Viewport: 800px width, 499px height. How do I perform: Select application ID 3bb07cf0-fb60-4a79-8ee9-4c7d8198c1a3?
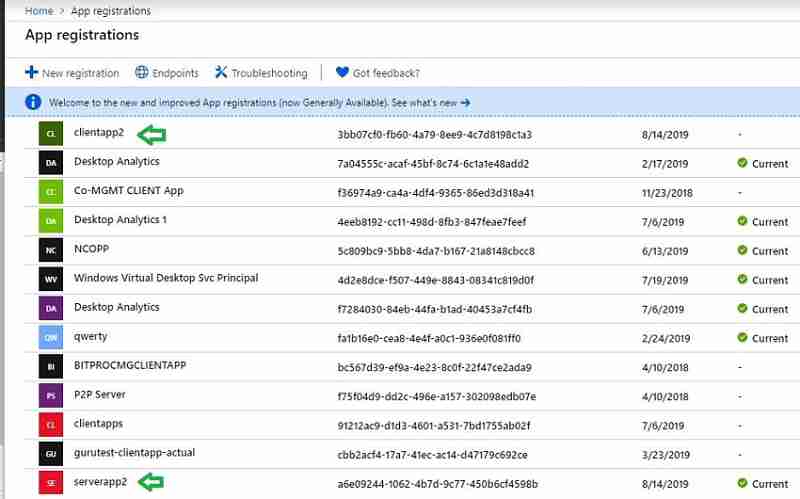435,135
